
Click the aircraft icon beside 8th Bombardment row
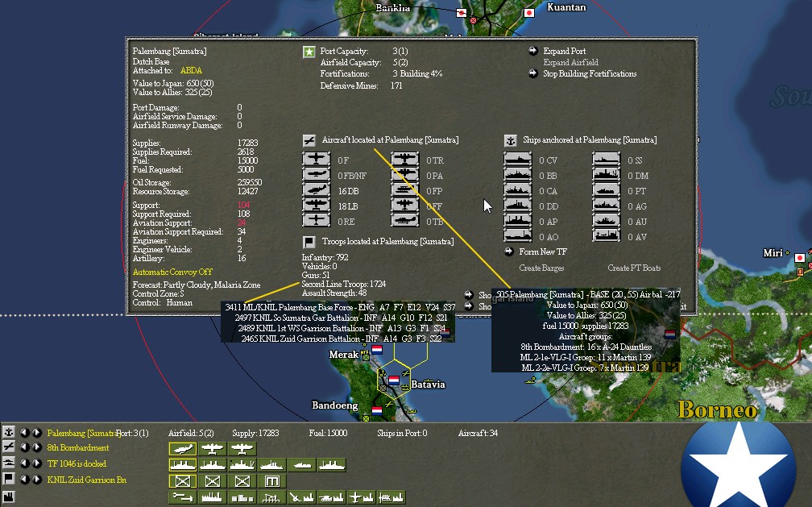[x=9, y=447]
